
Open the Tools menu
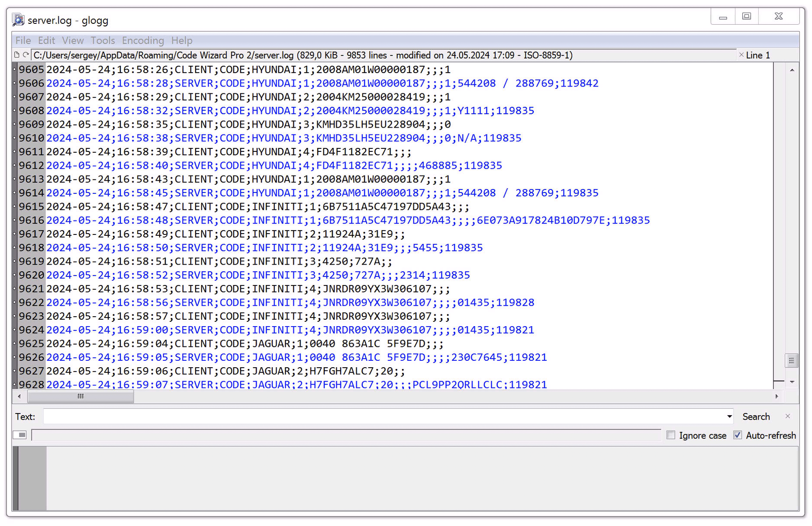pos(103,40)
